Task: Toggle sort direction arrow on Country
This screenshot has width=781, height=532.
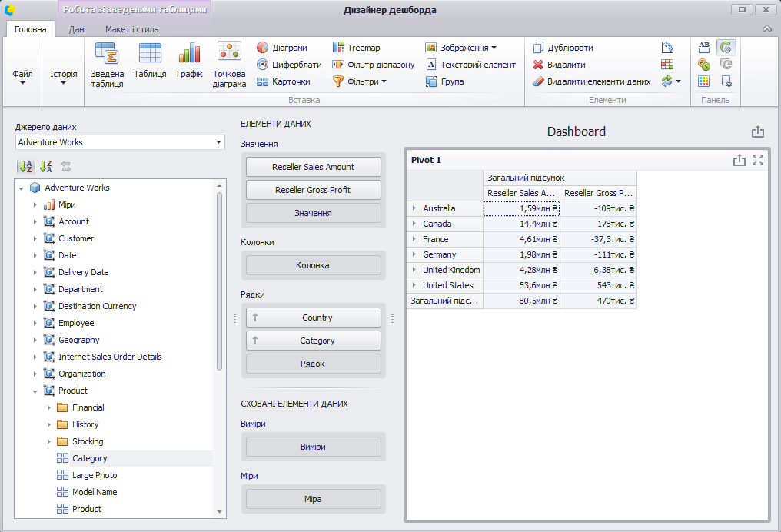Action: point(255,318)
